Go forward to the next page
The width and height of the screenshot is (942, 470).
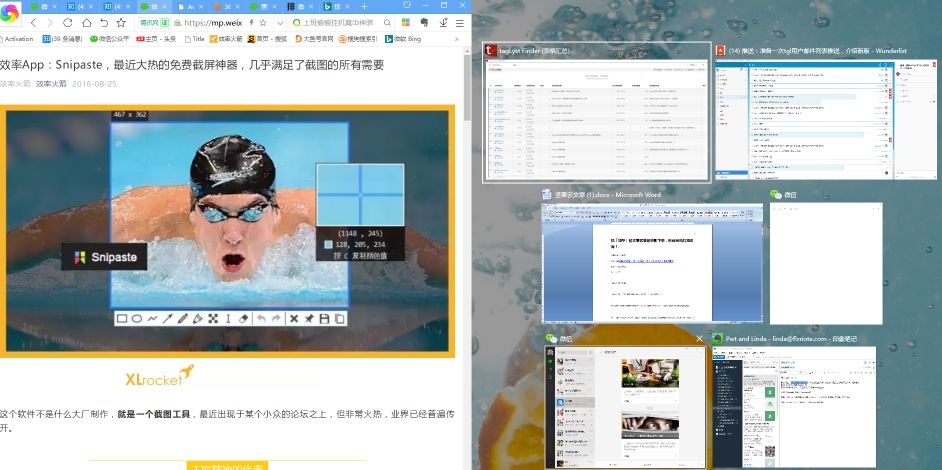(x=50, y=23)
